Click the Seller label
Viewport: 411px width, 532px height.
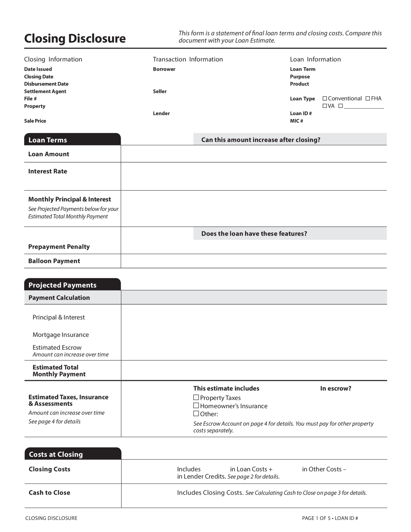pos(160,91)
